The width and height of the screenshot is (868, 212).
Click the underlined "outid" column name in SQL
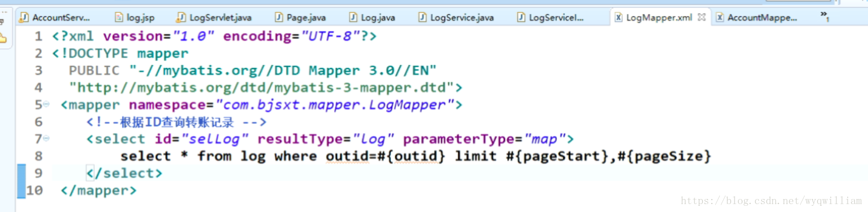[347, 156]
